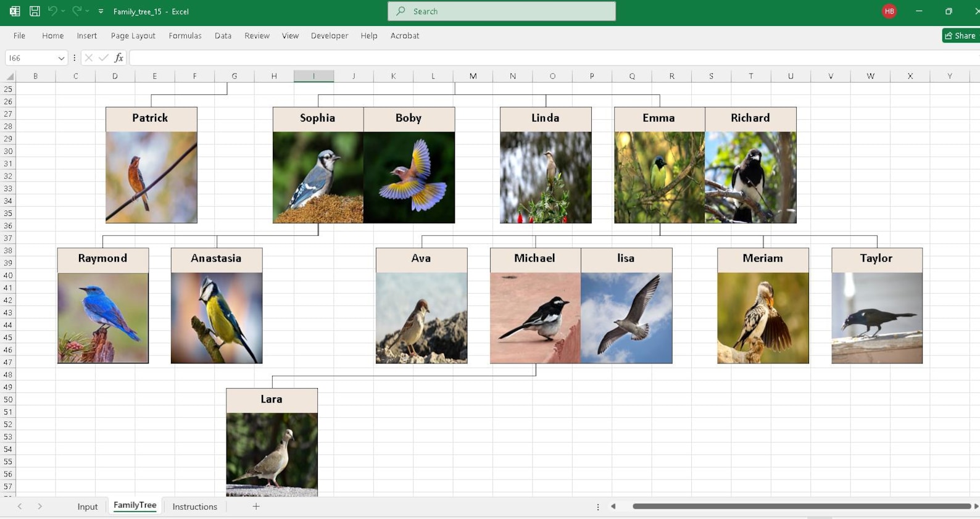Select Taylor's black grackle photo
Screen dimensions: 980x519
point(877,318)
